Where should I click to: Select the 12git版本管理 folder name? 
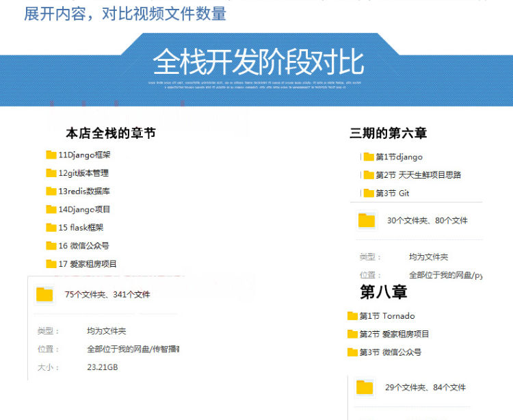point(83,173)
